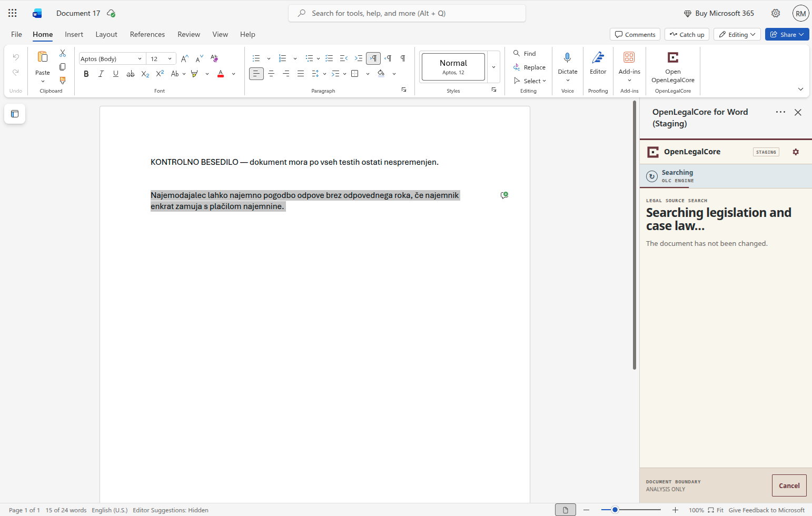Open task pane more options ellipsis
This screenshot has height=516, width=812.
(x=780, y=112)
